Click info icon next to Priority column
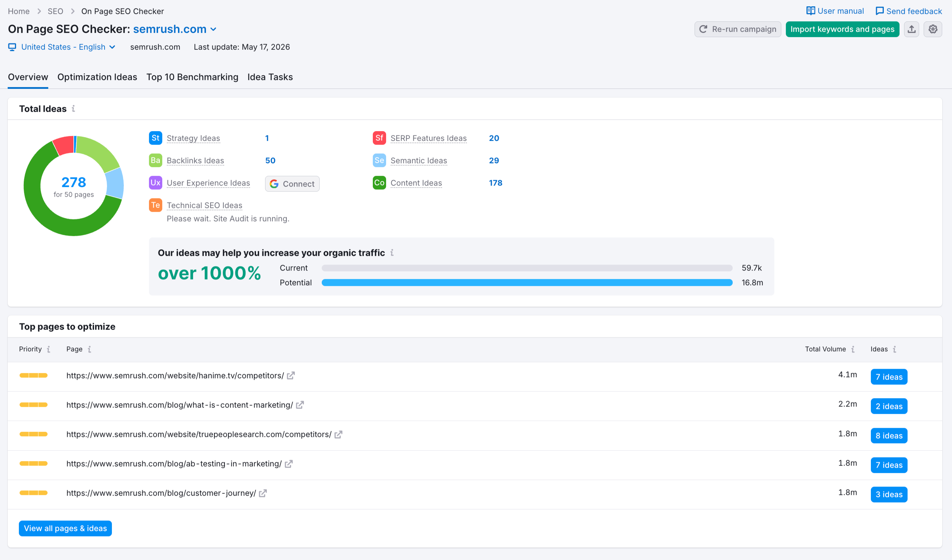 pos(48,349)
